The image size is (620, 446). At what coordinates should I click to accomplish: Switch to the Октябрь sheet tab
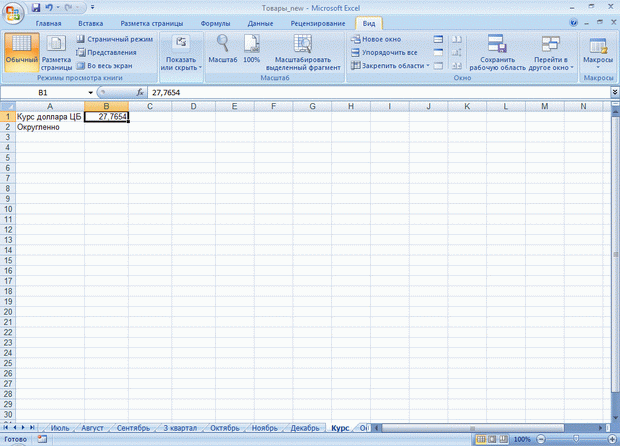(x=225, y=428)
